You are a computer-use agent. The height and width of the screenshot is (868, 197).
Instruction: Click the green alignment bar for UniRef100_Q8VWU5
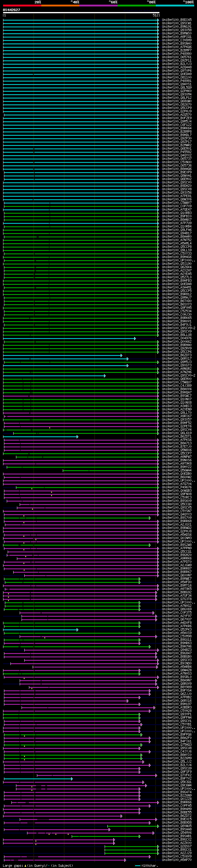click(133, 826)
